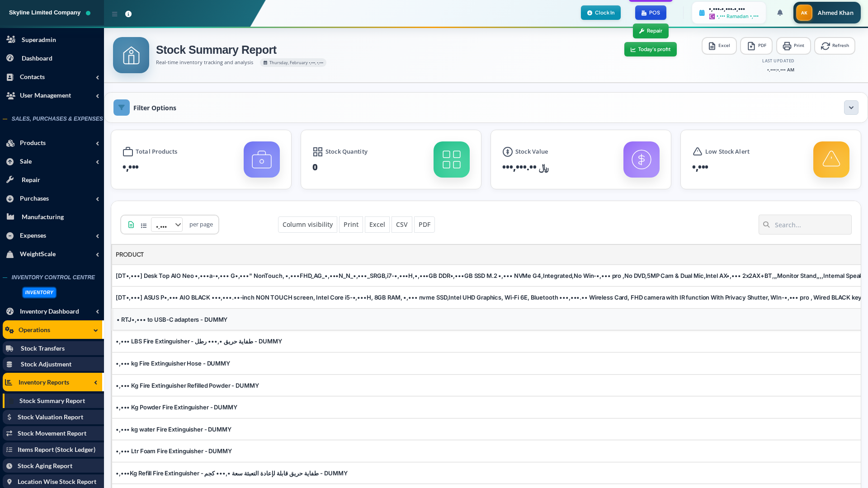This screenshot has height=488, width=868.
Task: Expand the Filter Options panel chevron
Action: 851,108
